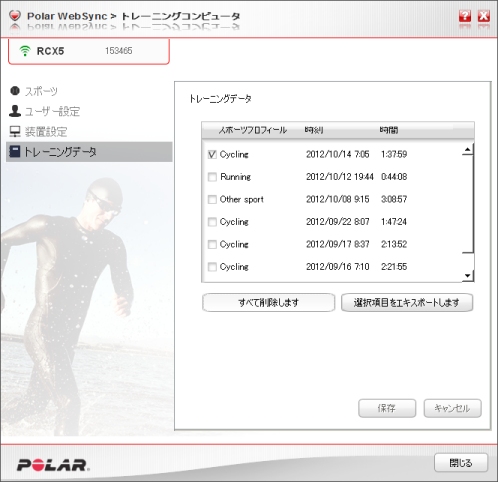Select トレーニングデータ in sidebar

point(89,152)
